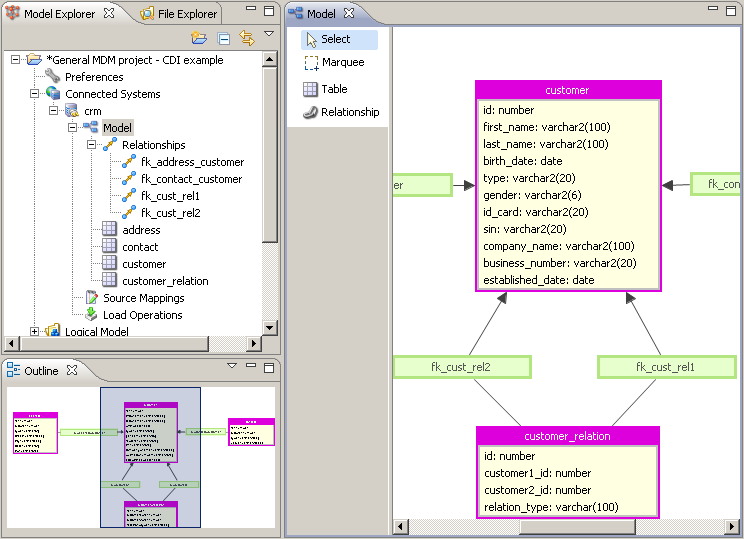Click the Relationships connector icon
This screenshot has width=744, height=539.
110,144
